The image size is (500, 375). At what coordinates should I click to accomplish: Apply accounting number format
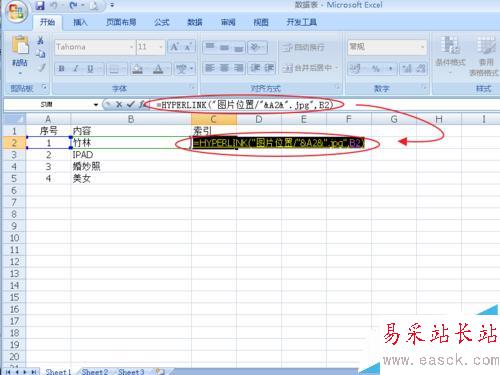(356, 69)
